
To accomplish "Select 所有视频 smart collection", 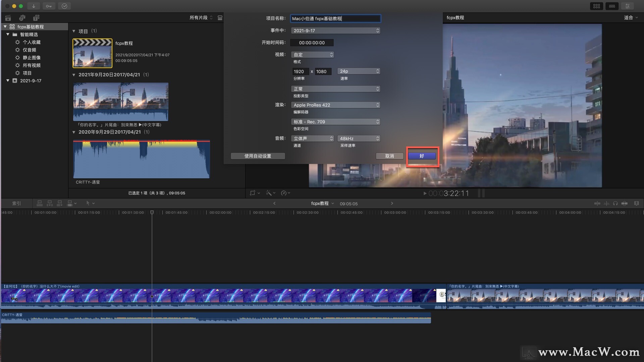I will tap(32, 65).
